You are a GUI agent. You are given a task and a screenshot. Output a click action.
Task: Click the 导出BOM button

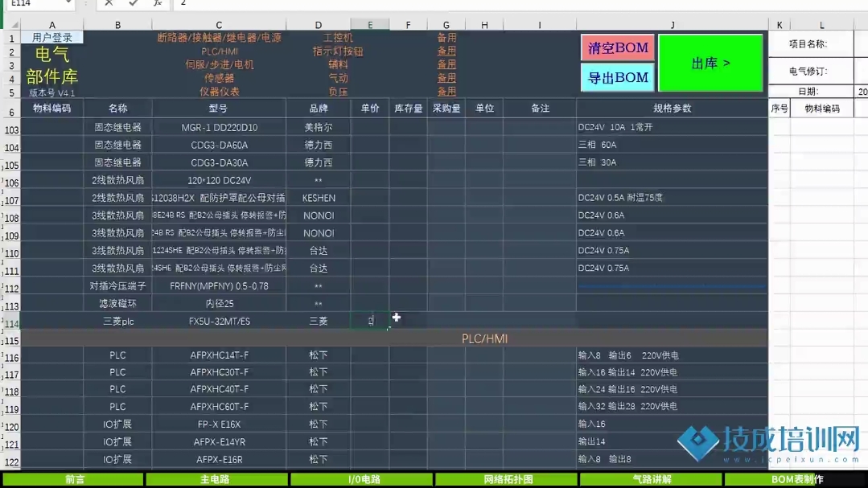point(618,77)
